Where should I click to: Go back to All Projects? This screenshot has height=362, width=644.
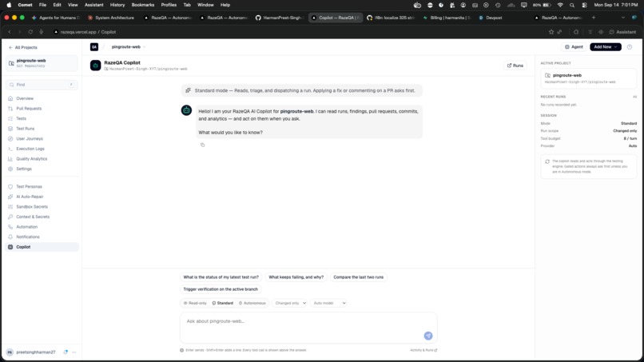(x=23, y=48)
